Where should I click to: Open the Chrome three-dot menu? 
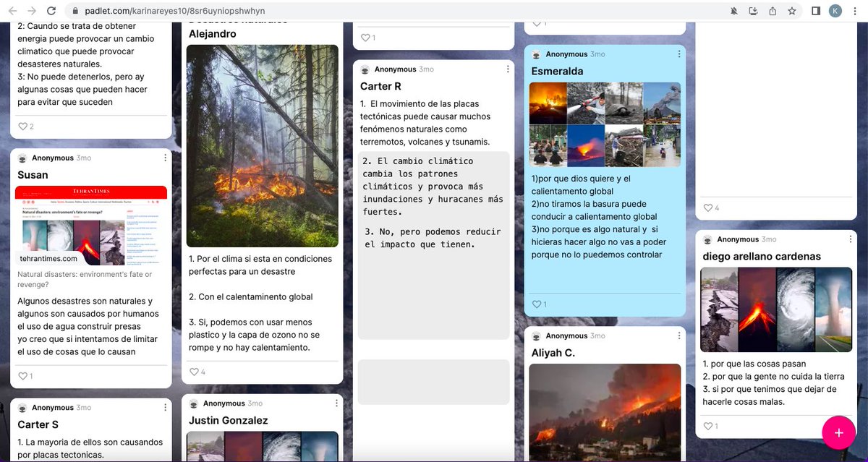point(855,11)
